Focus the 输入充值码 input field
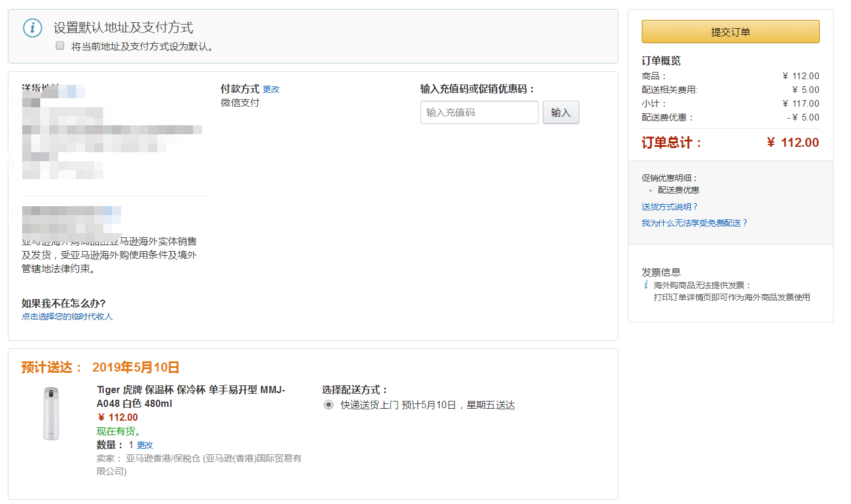The image size is (851, 504). point(479,112)
